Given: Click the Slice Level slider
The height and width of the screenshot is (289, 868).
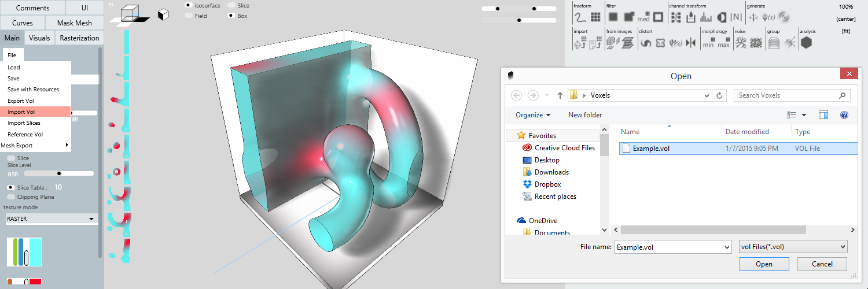Looking at the screenshot, I should 59,173.
